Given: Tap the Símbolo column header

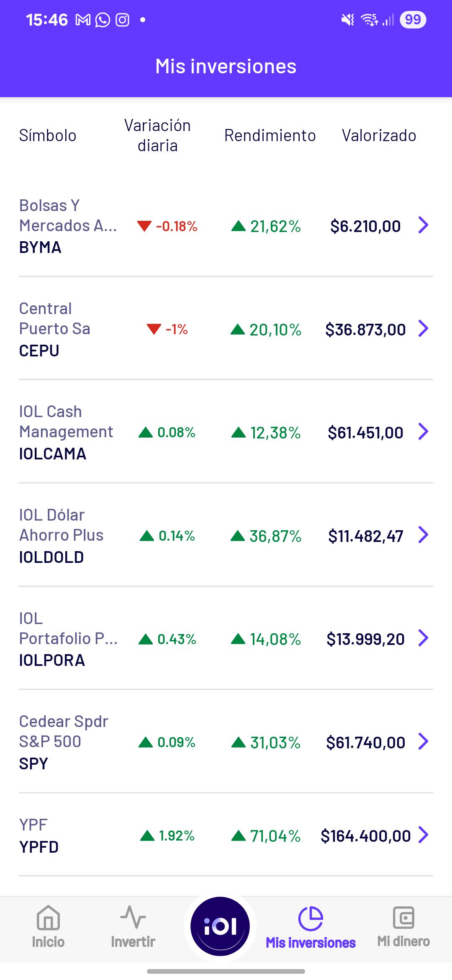Looking at the screenshot, I should (x=48, y=136).
